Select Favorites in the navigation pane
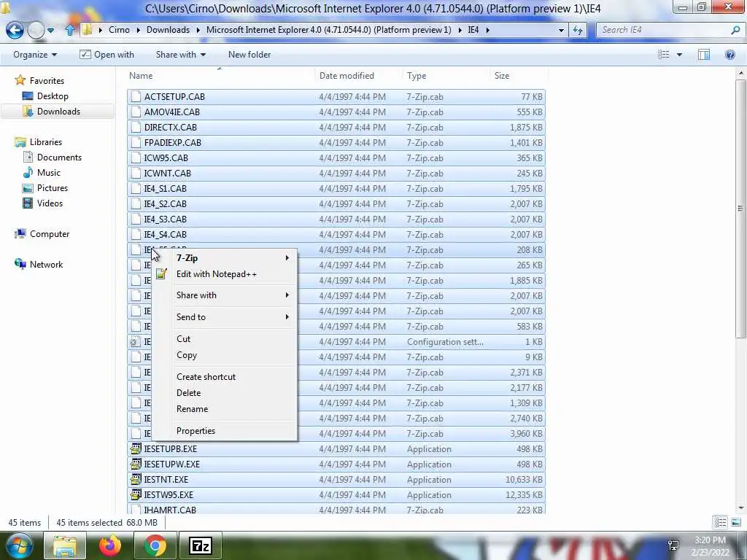 (47, 81)
